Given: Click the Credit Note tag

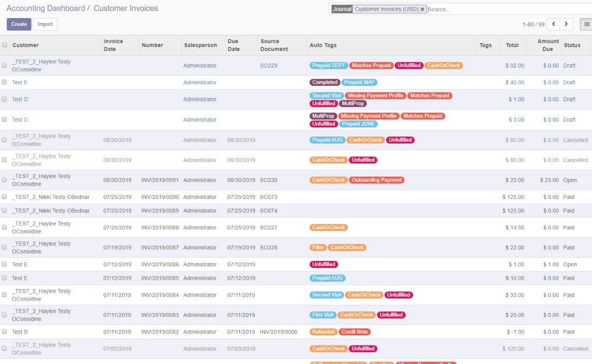Looking at the screenshot, I should tap(354, 332).
